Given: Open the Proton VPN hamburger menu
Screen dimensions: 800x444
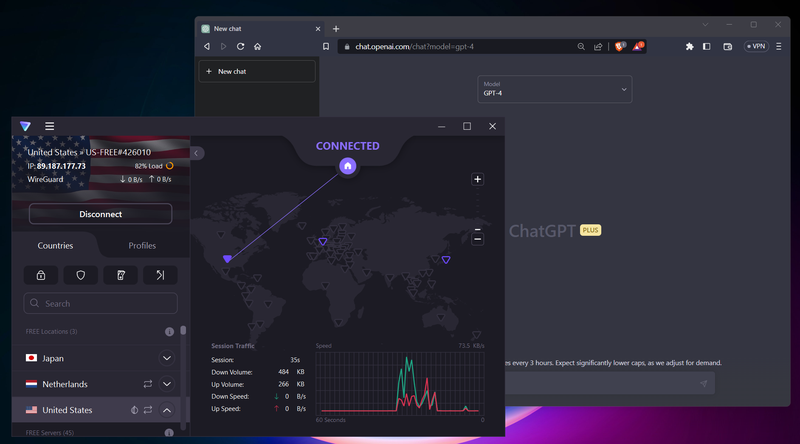Looking at the screenshot, I should pyautogui.click(x=49, y=126).
